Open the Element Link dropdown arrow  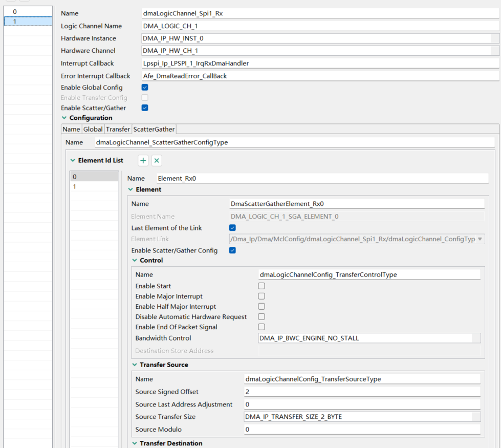[x=480, y=239]
